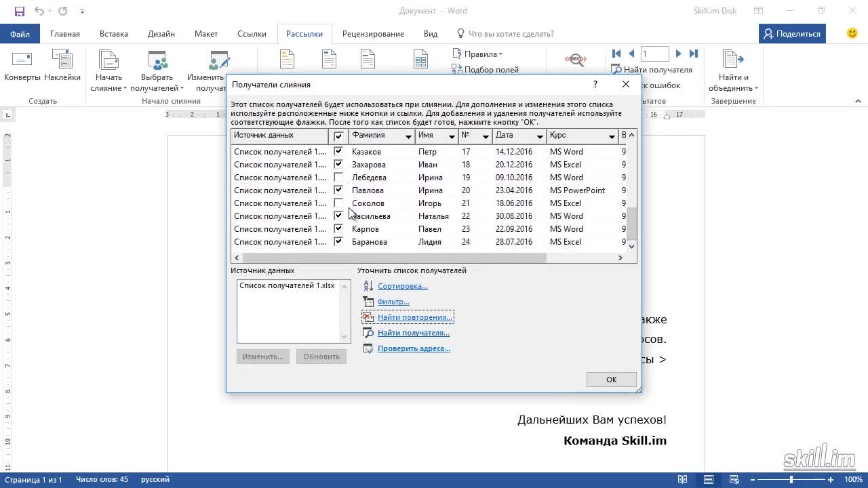Uncheck the Баранова recipient checkbox
Screen dimensions: 868x488
[x=338, y=241]
